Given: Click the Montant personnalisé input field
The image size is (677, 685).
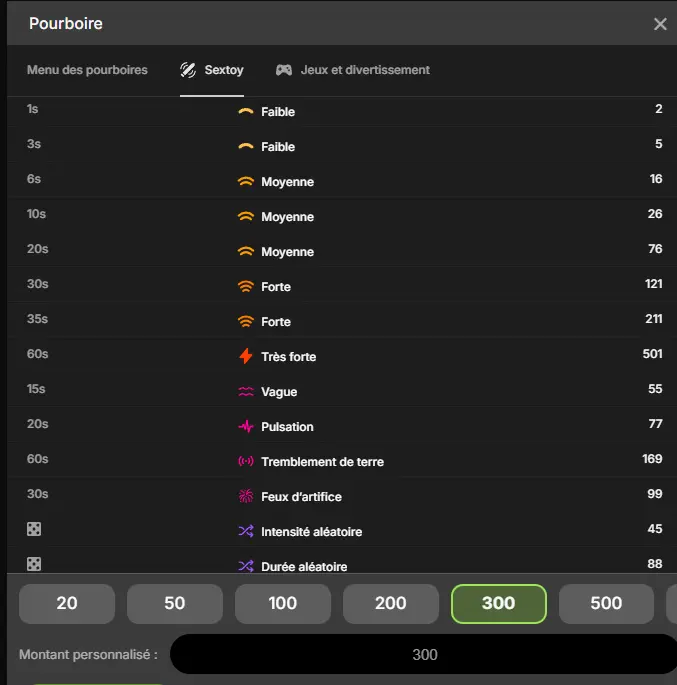Looking at the screenshot, I should click(x=425, y=655).
